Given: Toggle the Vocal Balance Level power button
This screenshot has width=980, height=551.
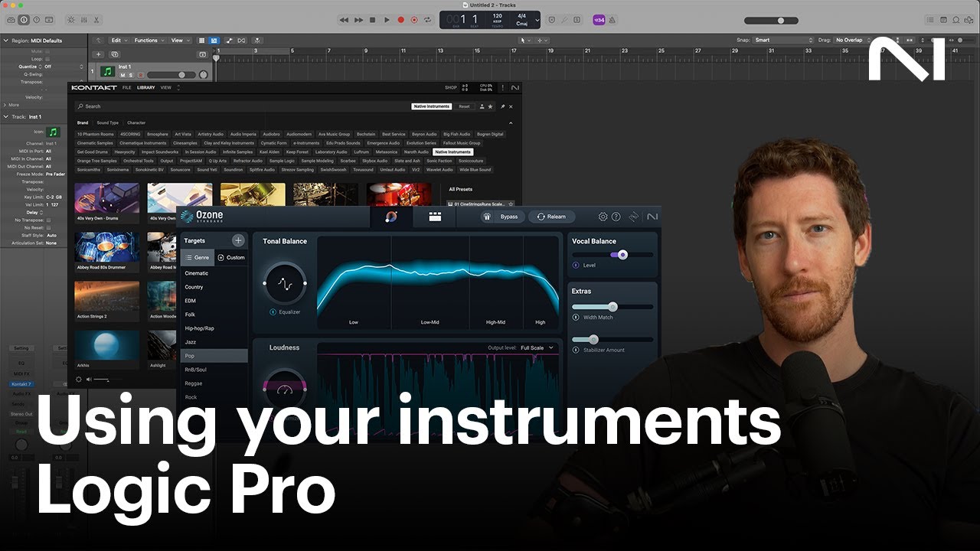Looking at the screenshot, I should click(x=576, y=266).
